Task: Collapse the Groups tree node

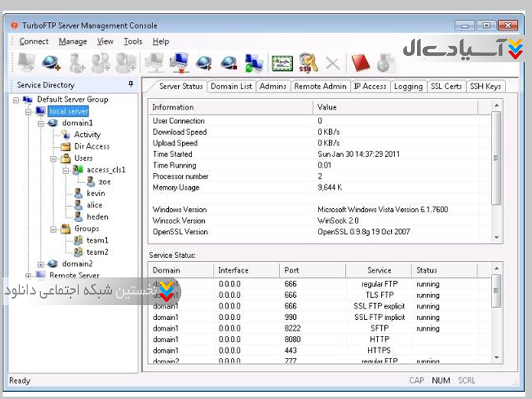Action: click(x=53, y=229)
